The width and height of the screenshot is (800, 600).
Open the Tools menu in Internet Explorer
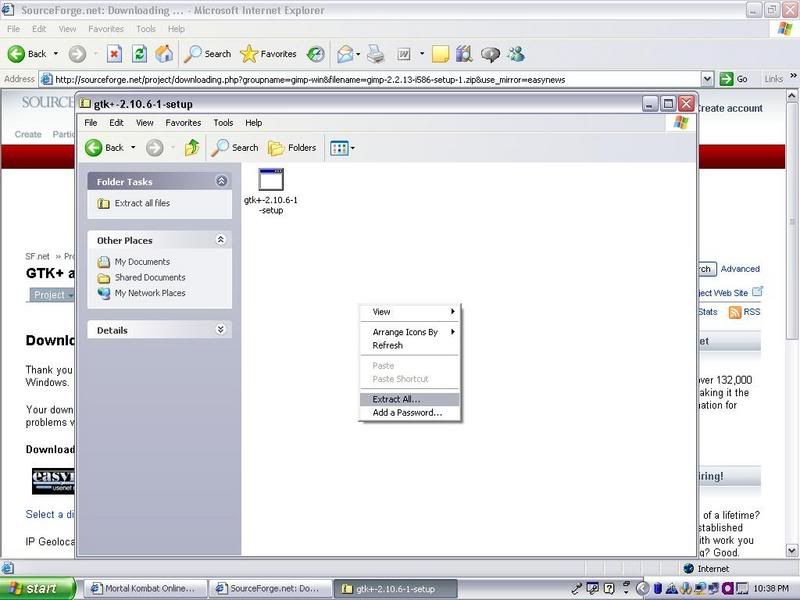pyautogui.click(x=146, y=29)
